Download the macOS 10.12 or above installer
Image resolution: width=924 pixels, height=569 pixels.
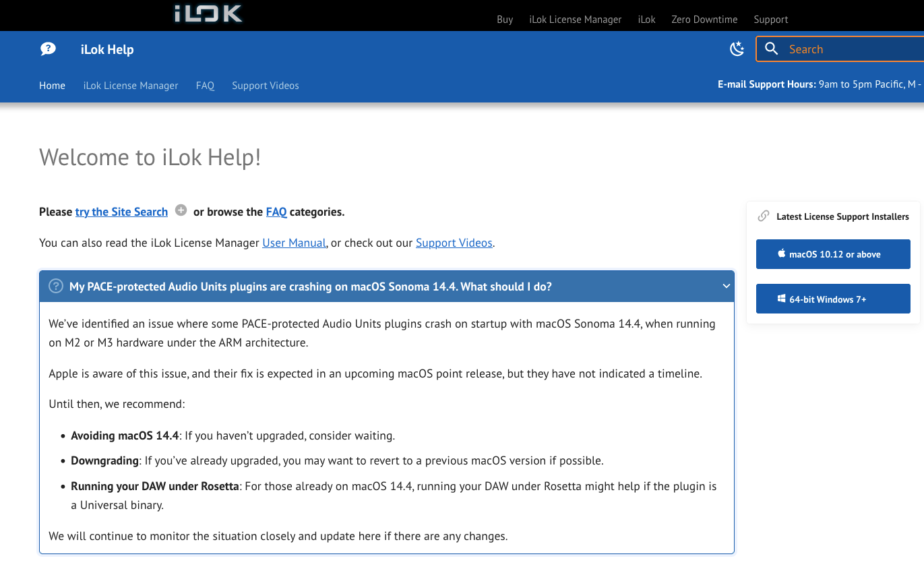point(833,254)
